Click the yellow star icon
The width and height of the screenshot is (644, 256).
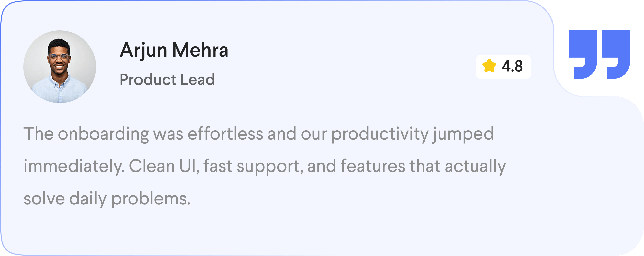(x=489, y=66)
